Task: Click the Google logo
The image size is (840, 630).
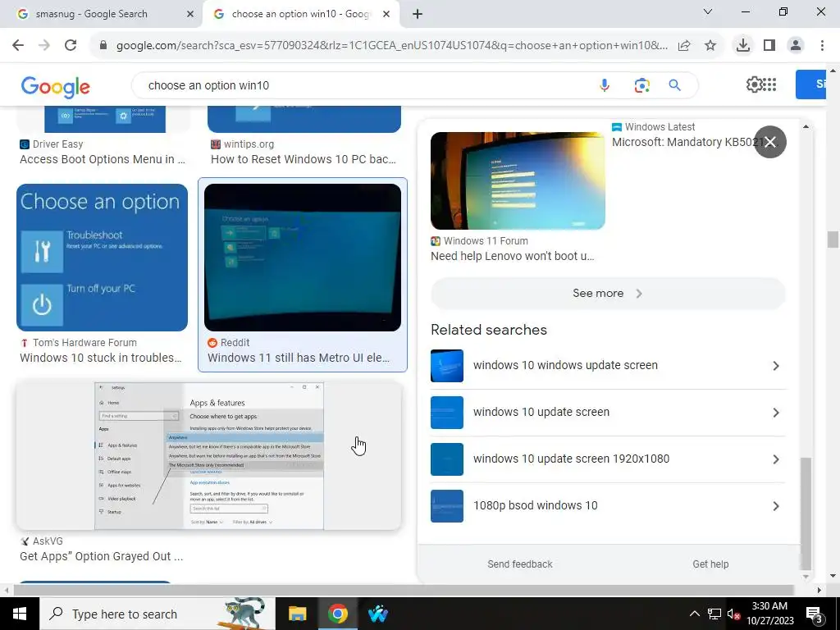Action: (56, 87)
